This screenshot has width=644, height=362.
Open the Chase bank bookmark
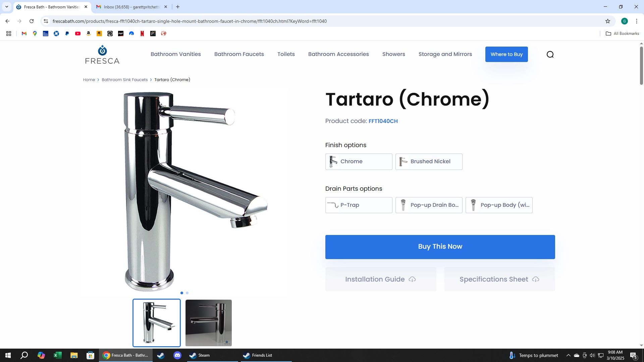click(56, 34)
